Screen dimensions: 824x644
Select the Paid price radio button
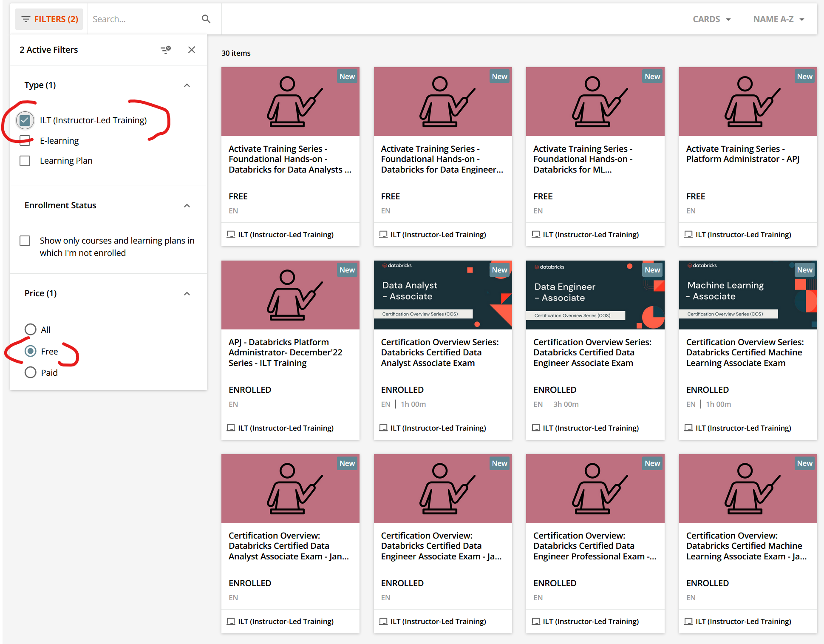point(30,372)
